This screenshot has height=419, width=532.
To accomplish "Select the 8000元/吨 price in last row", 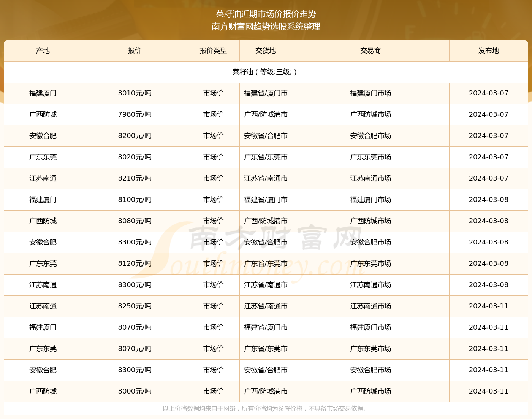I will (x=135, y=391).
